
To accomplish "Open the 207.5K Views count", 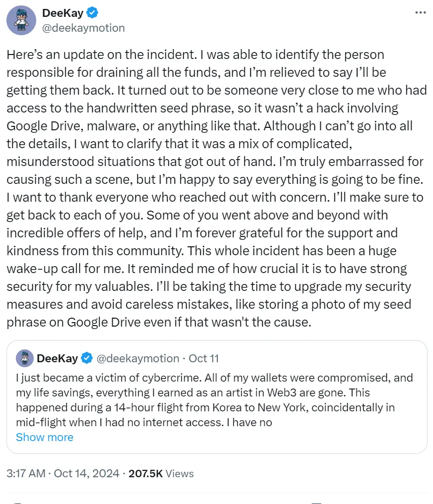I will click(x=161, y=473).
